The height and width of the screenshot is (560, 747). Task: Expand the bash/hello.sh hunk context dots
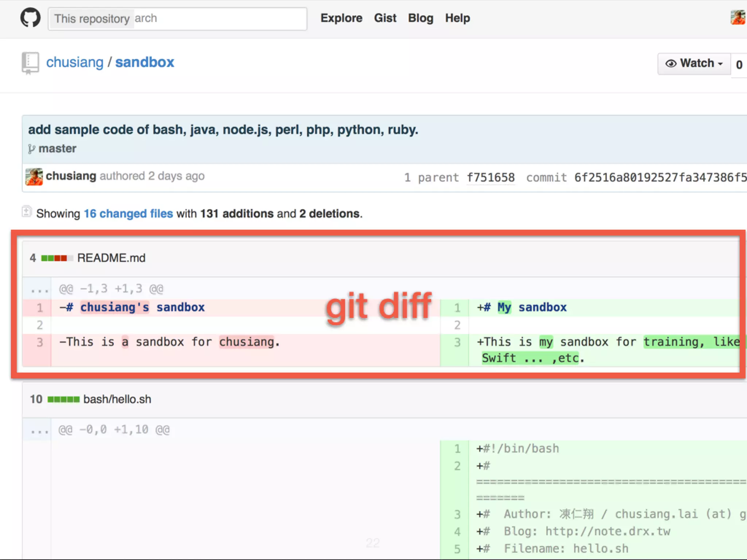click(x=39, y=431)
